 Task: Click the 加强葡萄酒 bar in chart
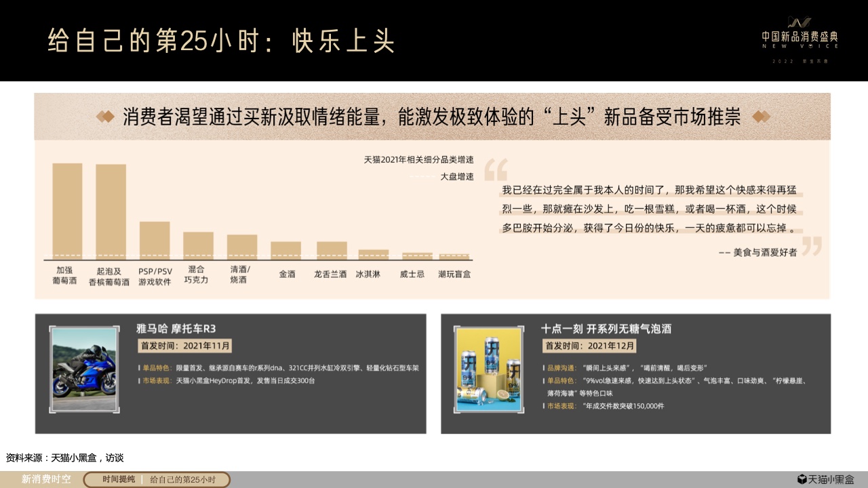pos(67,211)
